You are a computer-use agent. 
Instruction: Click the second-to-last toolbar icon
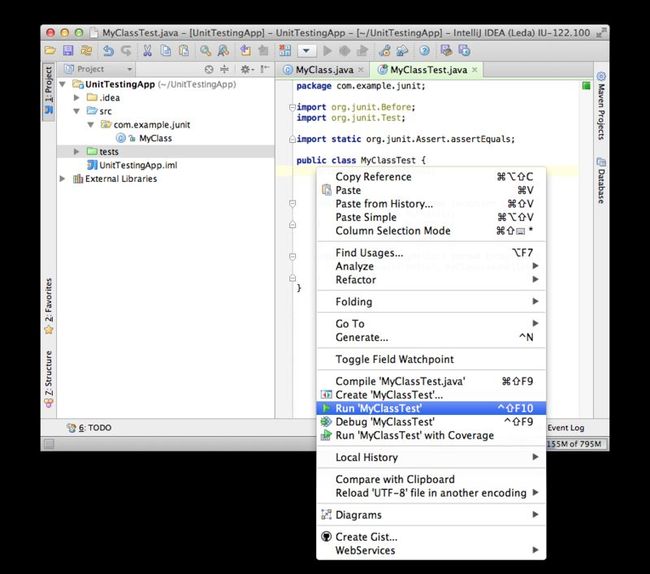(x=446, y=51)
